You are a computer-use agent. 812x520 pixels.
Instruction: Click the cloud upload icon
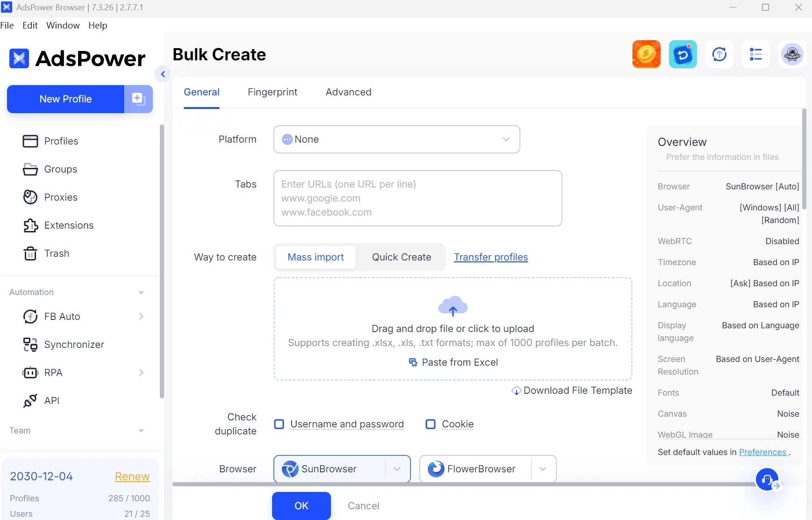[x=453, y=306]
